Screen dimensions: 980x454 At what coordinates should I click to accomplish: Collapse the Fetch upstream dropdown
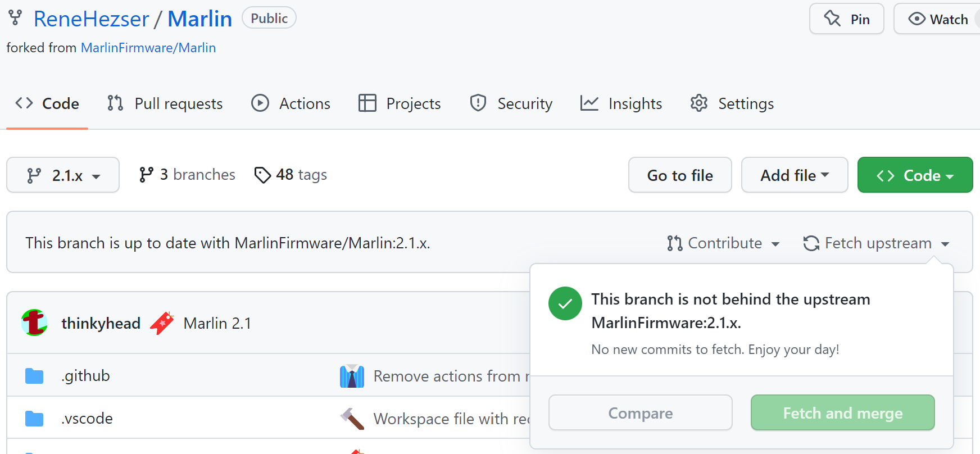[876, 243]
